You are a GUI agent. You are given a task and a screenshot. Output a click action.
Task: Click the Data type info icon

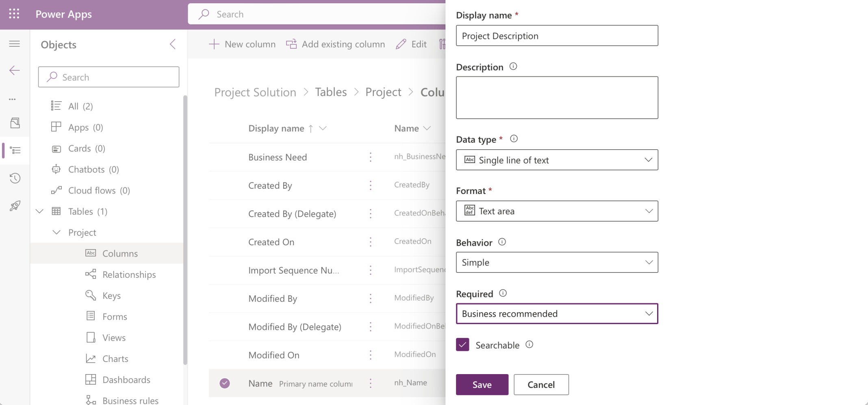tap(514, 139)
